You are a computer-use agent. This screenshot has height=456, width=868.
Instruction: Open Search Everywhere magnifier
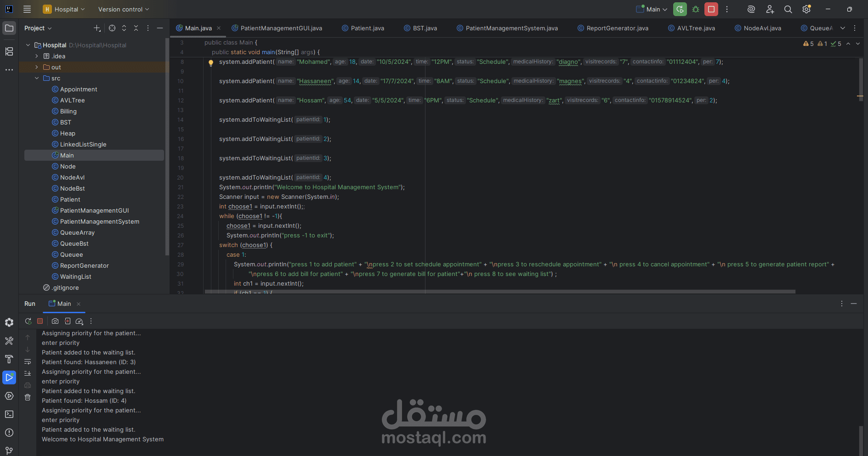pos(788,9)
